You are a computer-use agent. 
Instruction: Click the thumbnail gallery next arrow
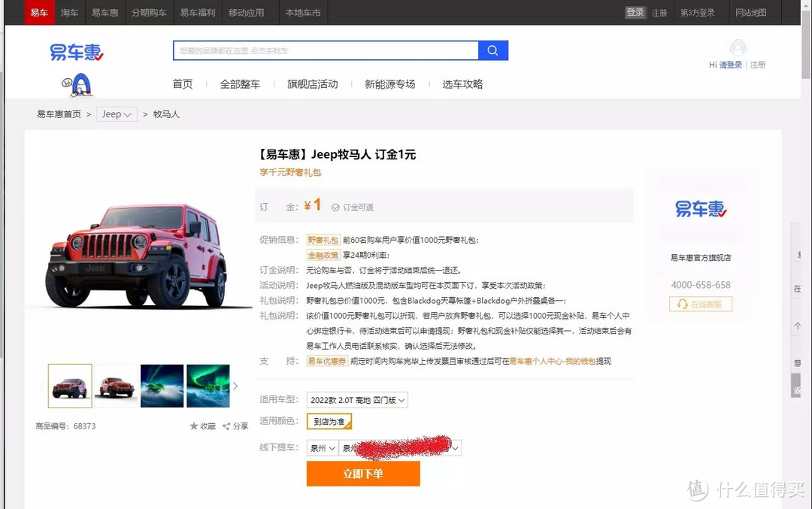click(235, 386)
